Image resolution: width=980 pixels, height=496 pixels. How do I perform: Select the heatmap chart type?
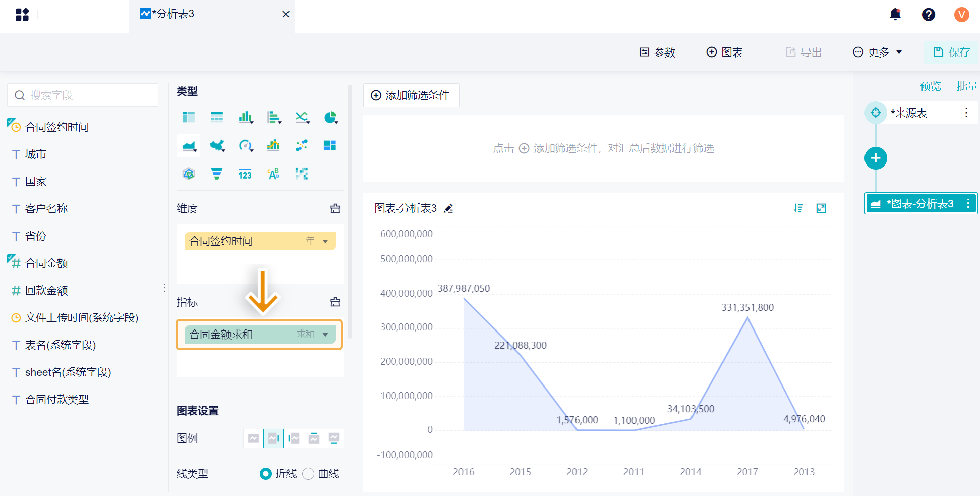tap(302, 174)
